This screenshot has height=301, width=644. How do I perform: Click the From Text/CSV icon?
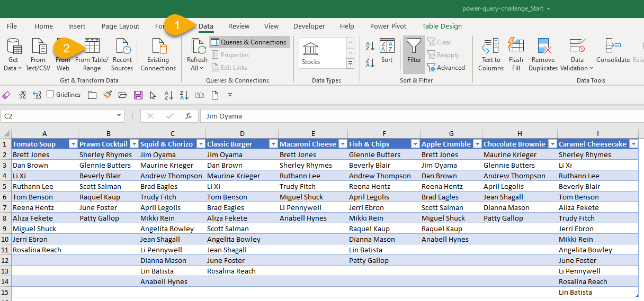[x=38, y=47]
